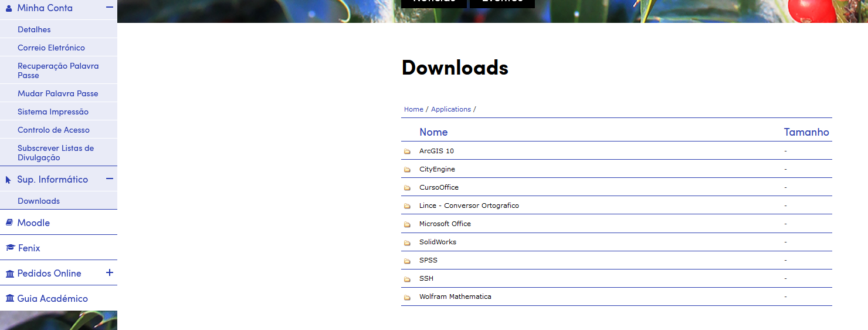The width and height of the screenshot is (868, 330).
Task: Collapse the Minha Conta section
Action: [x=109, y=8]
